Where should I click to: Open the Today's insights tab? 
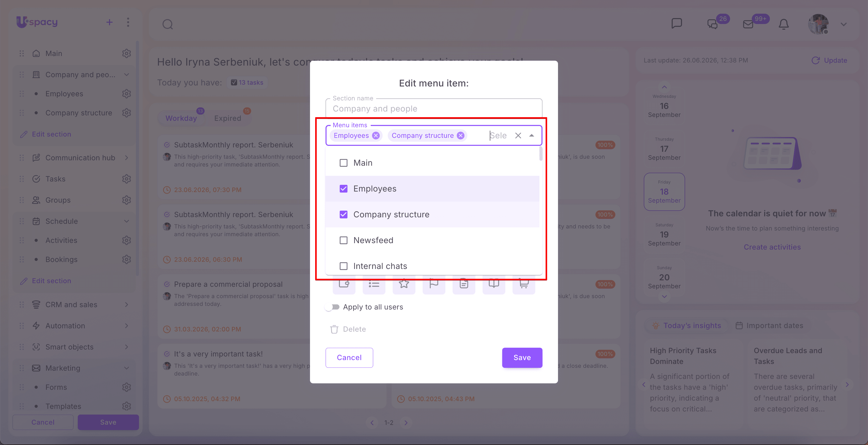click(x=687, y=325)
